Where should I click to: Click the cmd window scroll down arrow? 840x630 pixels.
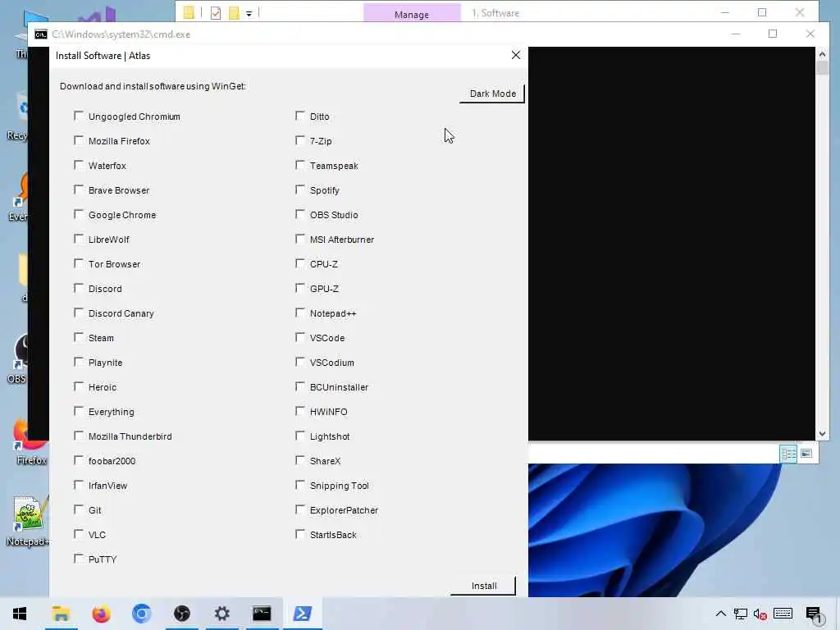pos(822,434)
